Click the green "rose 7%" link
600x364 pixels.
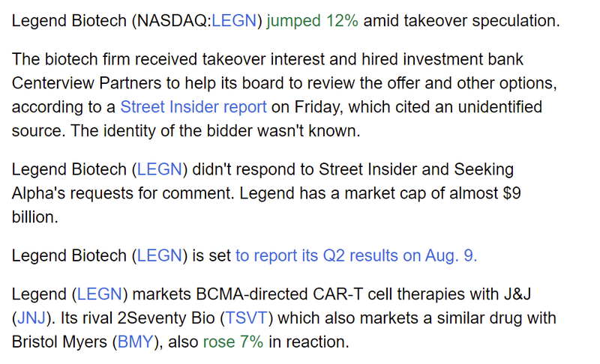(233, 342)
